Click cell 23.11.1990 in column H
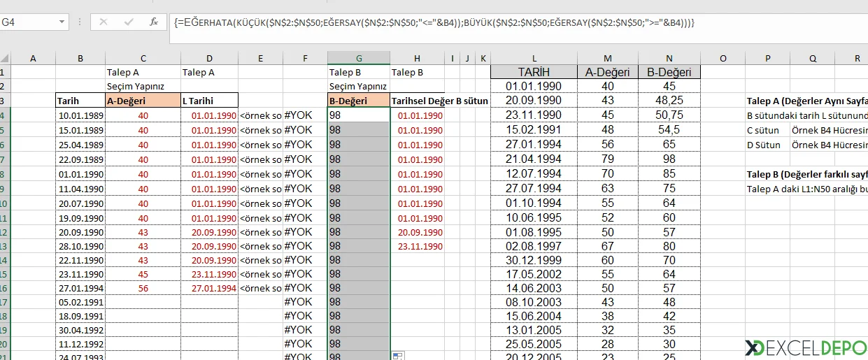The image size is (868, 360). (418, 246)
